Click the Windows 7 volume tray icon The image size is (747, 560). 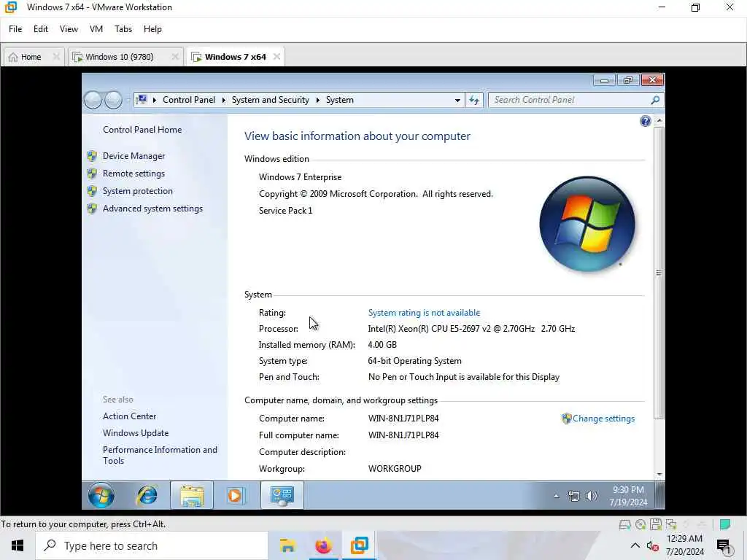pos(591,496)
